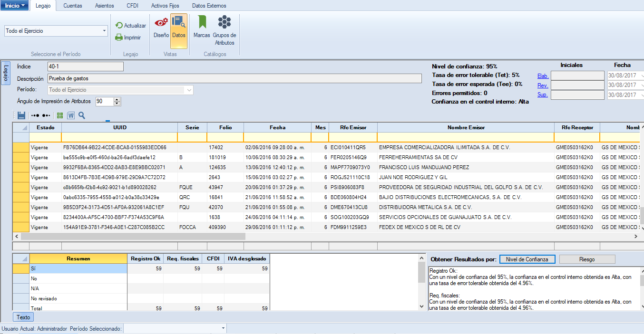Click the green grid calculator icon
The width and height of the screenshot is (644, 334).
pos(60,115)
